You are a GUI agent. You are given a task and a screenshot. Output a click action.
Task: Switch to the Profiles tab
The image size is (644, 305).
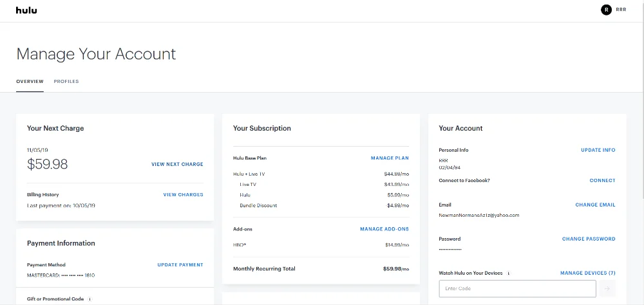(66, 81)
